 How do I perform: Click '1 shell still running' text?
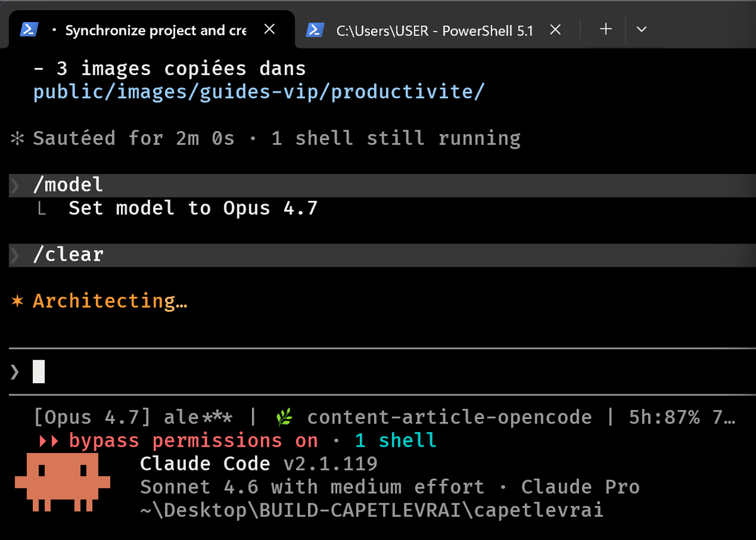point(396,139)
